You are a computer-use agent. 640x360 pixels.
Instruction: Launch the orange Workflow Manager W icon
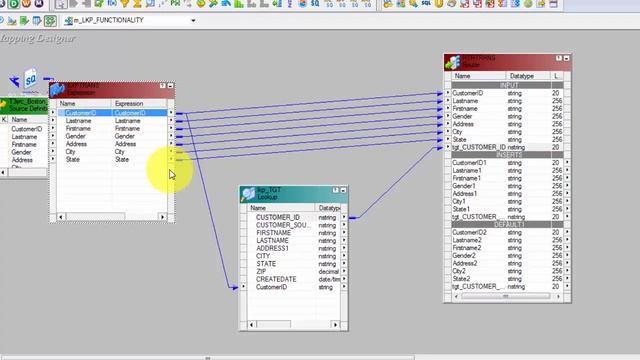click(26, 4)
